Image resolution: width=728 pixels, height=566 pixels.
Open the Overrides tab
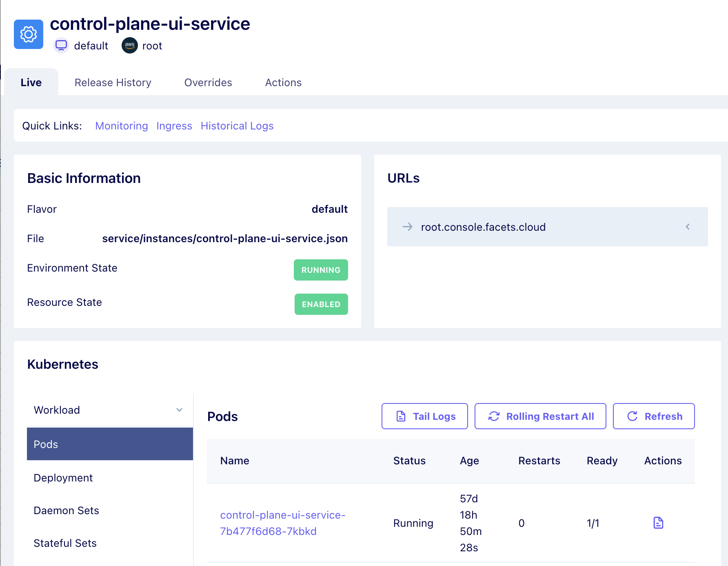(x=208, y=82)
